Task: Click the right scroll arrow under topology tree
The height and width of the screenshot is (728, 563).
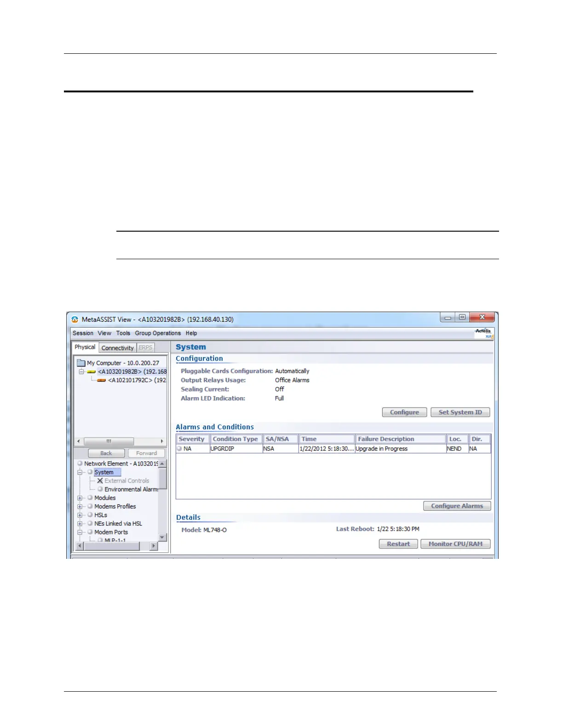Action: (162, 441)
